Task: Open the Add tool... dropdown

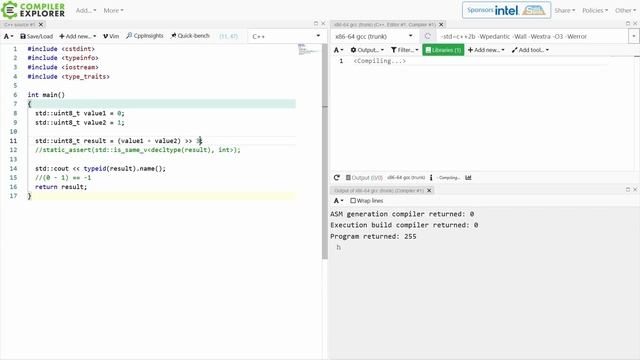Action: click(x=530, y=50)
